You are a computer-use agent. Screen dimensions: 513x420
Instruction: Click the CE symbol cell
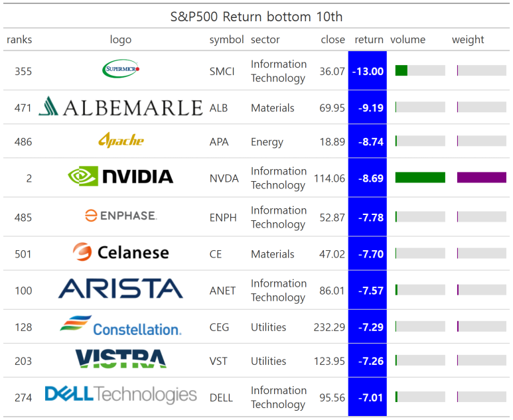[x=216, y=254]
